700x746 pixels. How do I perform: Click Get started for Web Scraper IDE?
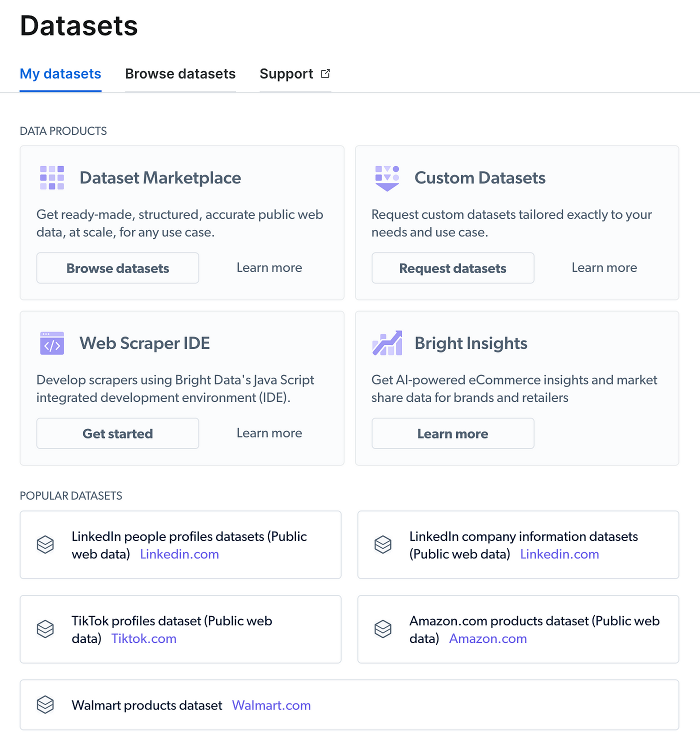117,433
